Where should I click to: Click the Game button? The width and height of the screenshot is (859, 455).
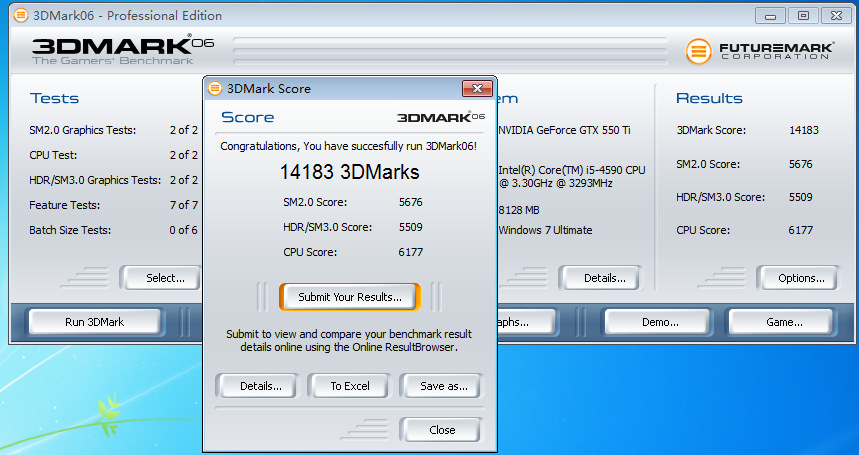click(x=783, y=322)
